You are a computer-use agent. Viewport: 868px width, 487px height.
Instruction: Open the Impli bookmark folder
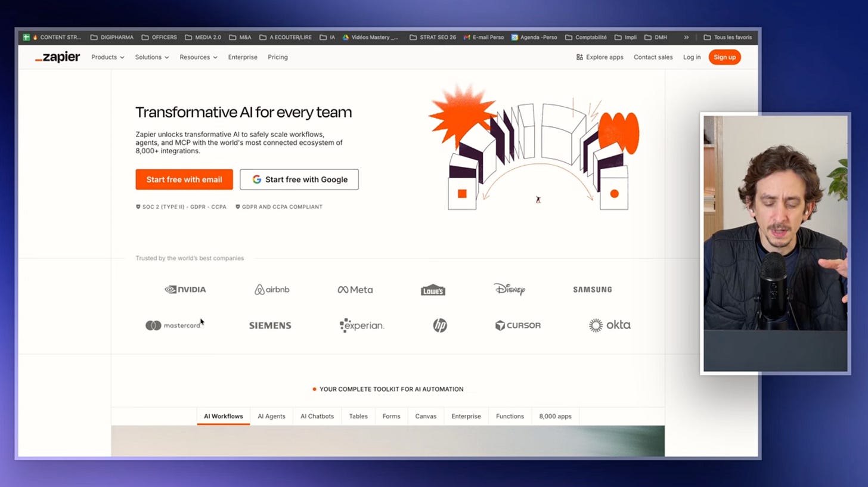625,37
